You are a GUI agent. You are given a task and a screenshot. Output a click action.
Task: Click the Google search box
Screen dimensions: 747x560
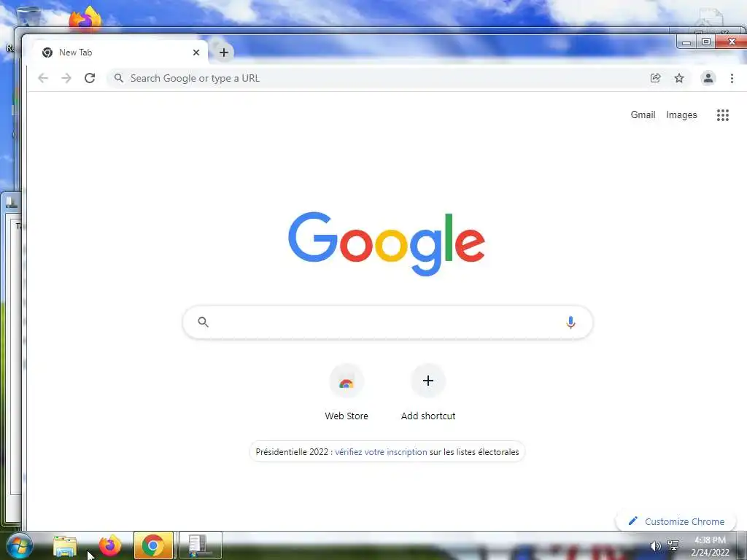click(x=387, y=322)
